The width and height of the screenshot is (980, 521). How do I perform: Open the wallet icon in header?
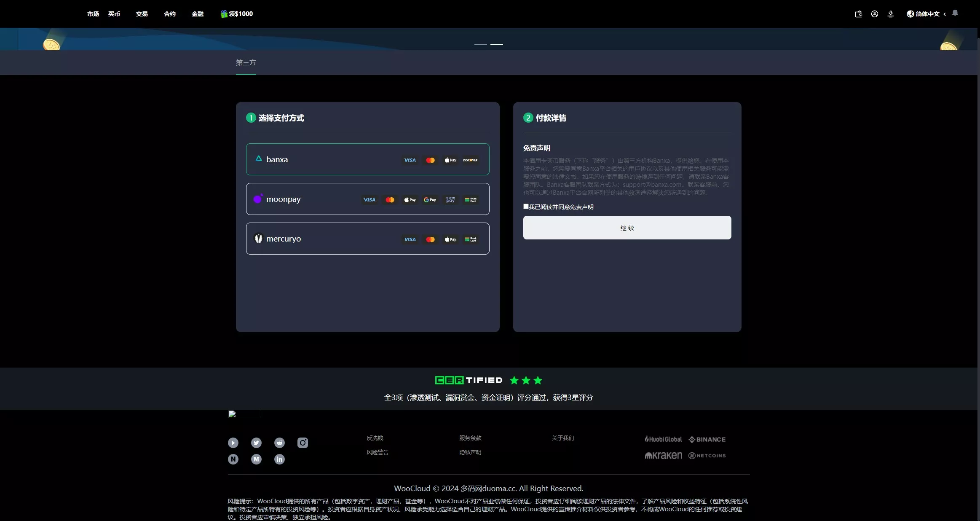[858, 14]
